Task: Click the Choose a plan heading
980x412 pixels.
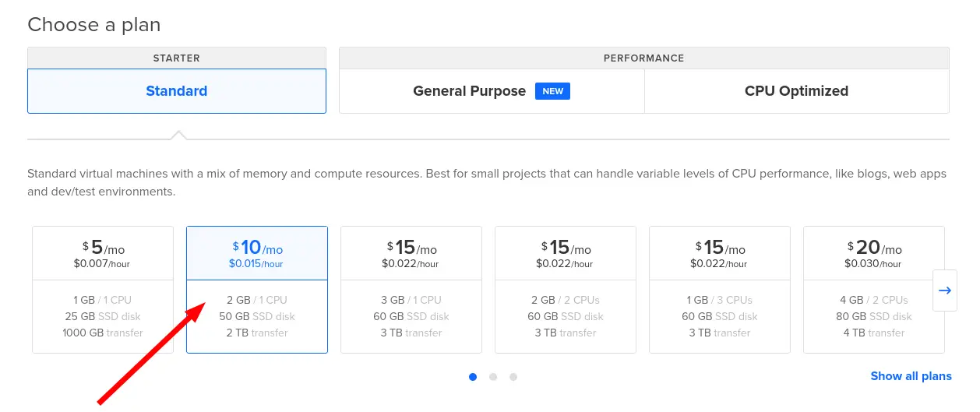Action: coord(94,25)
